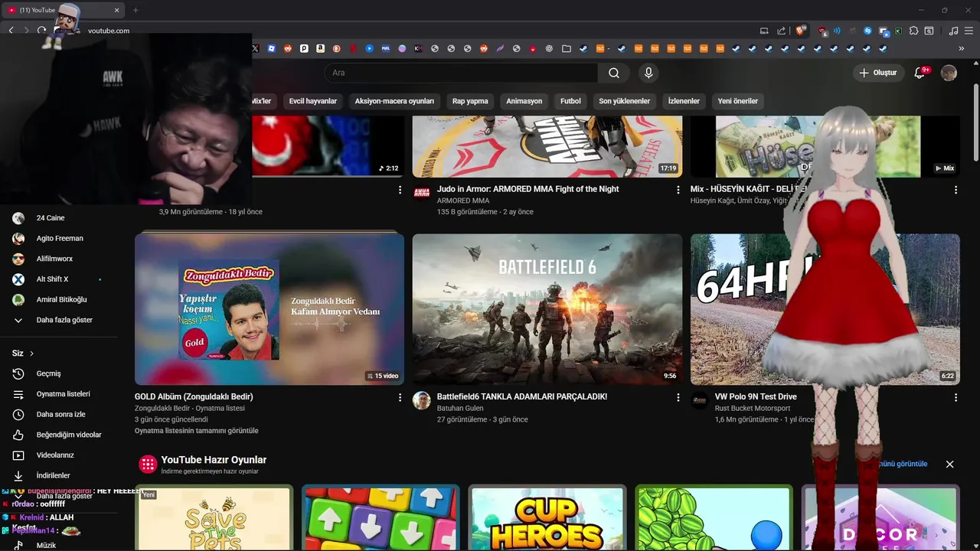Click the browser back arrow
Screen dimensions: 980x551
pos(11,31)
